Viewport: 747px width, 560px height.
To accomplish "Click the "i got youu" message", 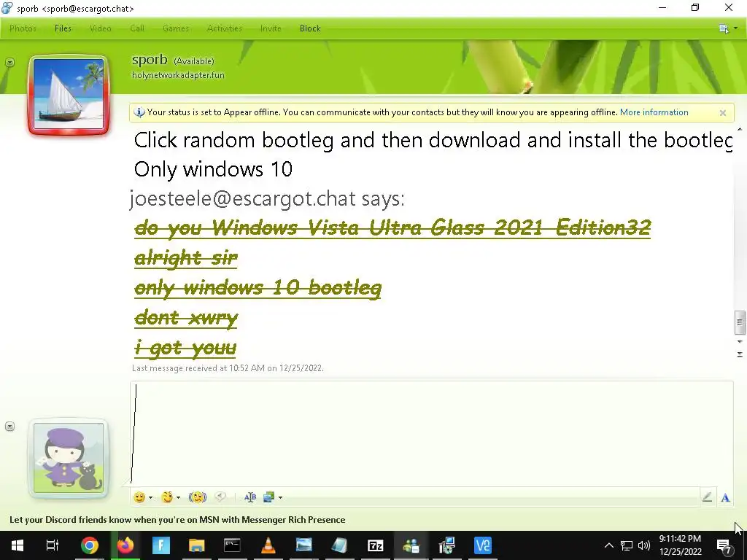I will pyautogui.click(x=185, y=348).
